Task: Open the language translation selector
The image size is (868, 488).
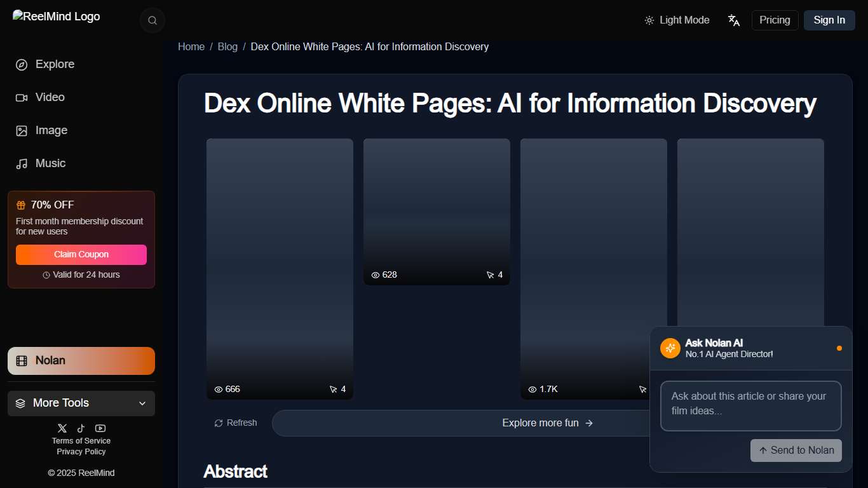Action: tap(733, 20)
